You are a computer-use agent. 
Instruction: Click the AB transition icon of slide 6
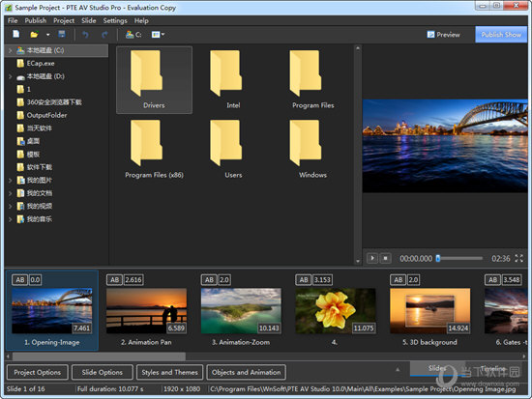click(493, 280)
